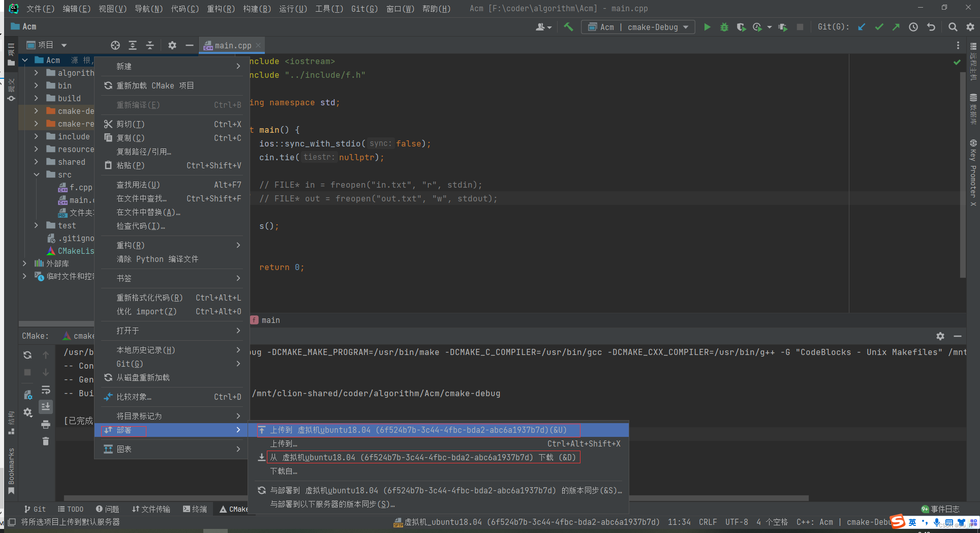Viewport: 980px width, 533px height.
Task: Choose 查找用法(U) menu entry
Action: point(172,185)
